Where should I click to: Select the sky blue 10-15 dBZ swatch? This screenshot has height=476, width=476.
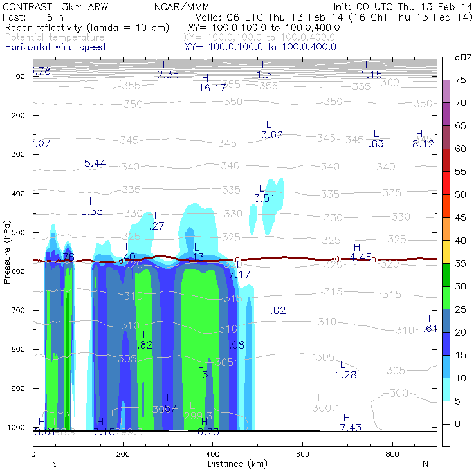(446, 367)
